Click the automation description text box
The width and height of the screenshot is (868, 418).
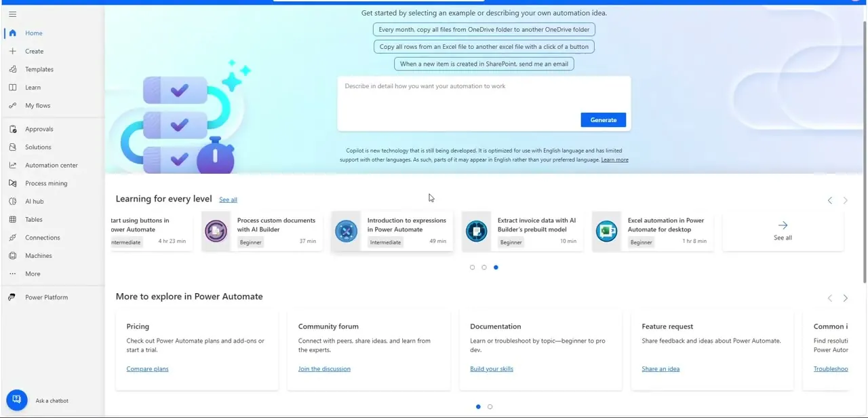pyautogui.click(x=484, y=103)
